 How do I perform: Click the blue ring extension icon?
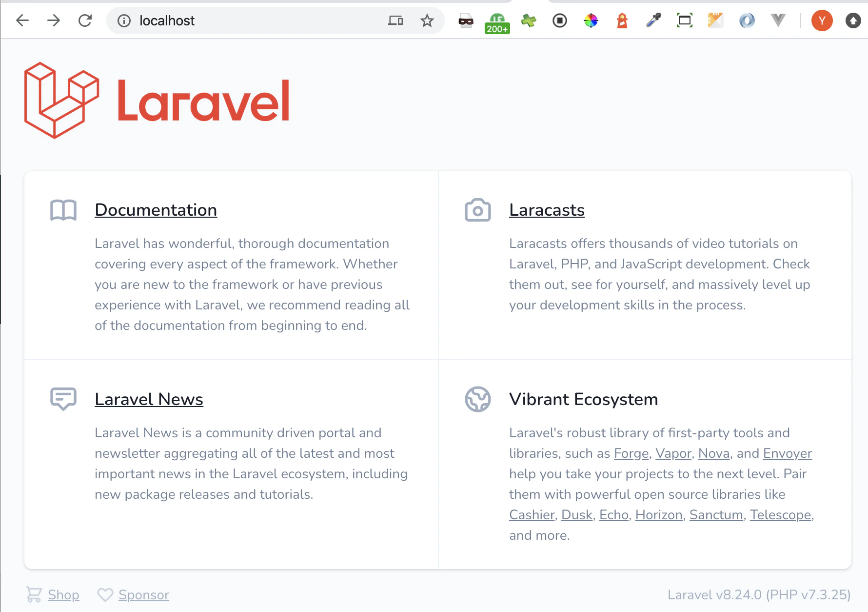747,20
